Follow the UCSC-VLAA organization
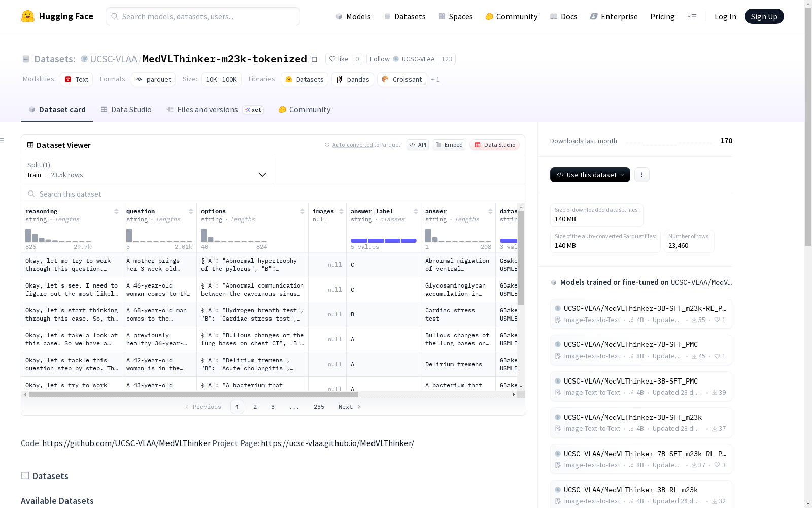 pos(402,59)
